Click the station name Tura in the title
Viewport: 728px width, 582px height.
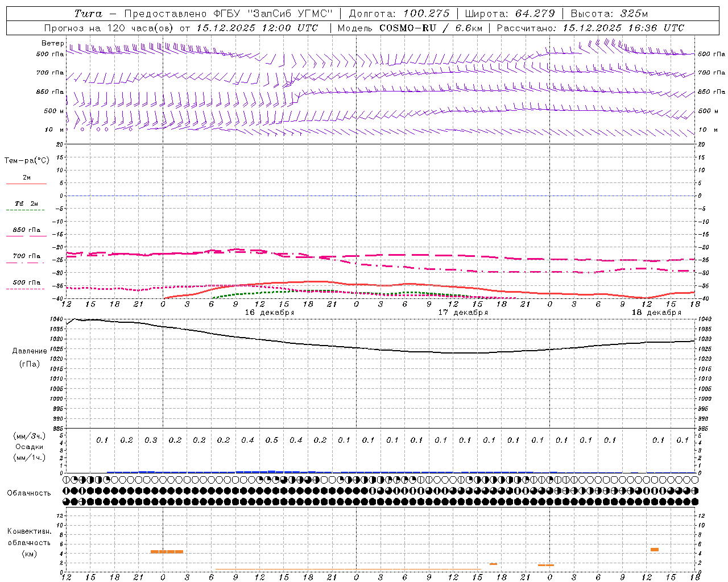[x=88, y=14]
